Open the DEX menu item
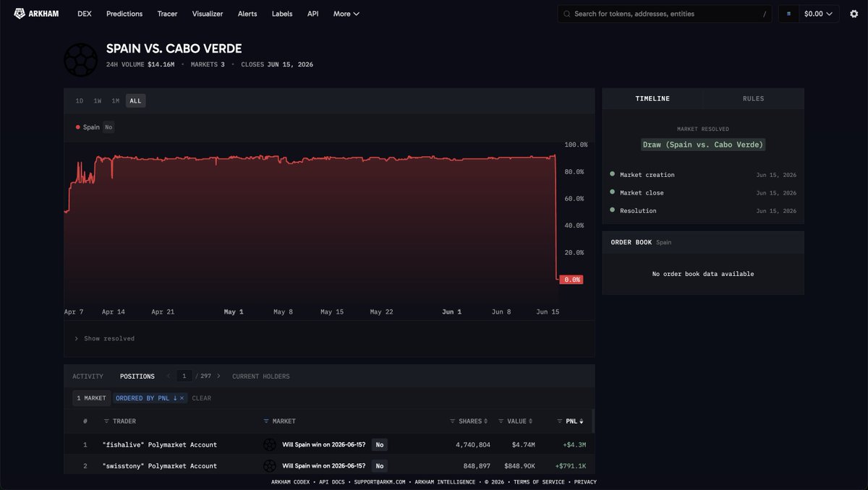Screen dimensions: 868x490 point(85,14)
